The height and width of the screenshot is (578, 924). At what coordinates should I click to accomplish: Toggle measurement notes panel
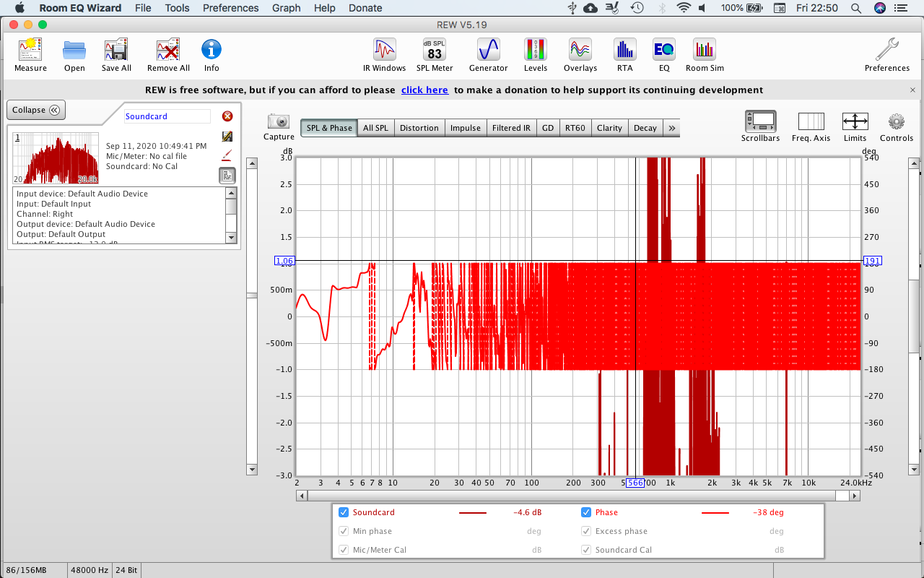[x=227, y=175]
